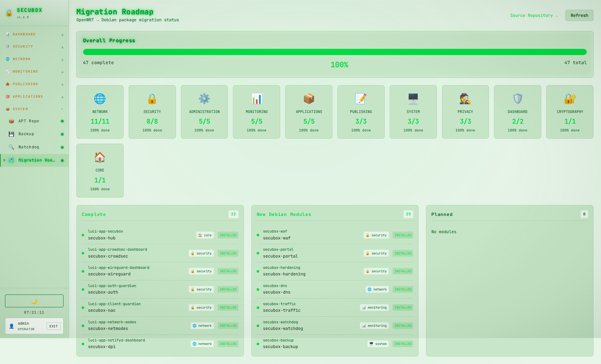Select the Backup sidebar item
The width and height of the screenshot is (601, 364).
(26, 134)
